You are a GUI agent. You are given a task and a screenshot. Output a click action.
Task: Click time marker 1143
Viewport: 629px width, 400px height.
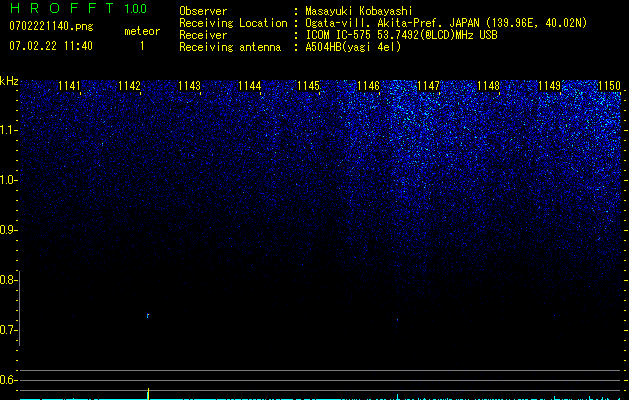pos(189,86)
